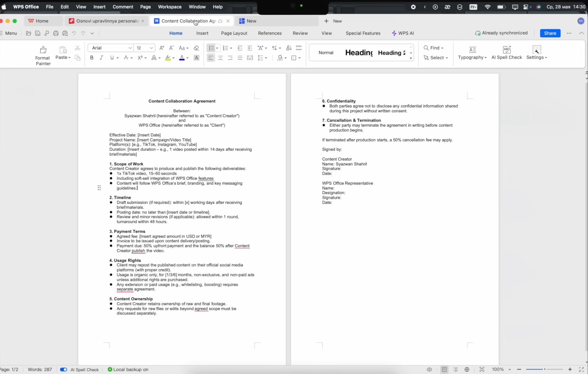
Task: Print using the printer icon
Action: click(56, 33)
